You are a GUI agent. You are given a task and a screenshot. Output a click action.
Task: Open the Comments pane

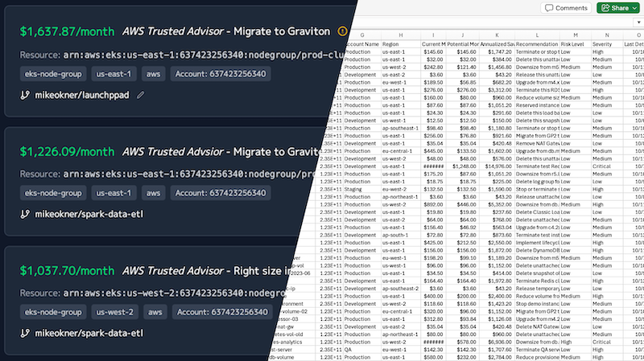tap(566, 8)
